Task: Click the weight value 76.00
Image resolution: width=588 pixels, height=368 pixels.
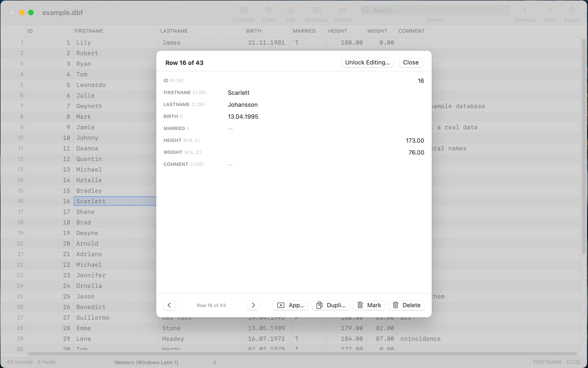Action: (416, 152)
